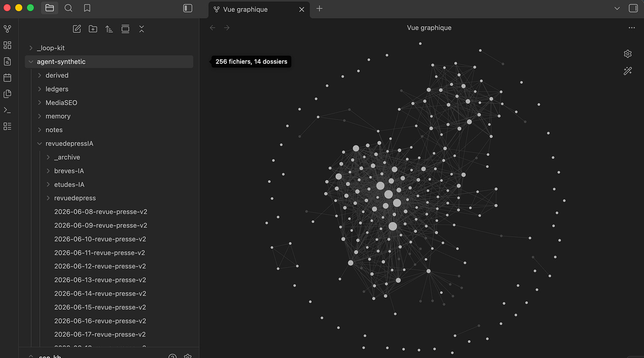Open graph view from the ribbon
The width and height of the screenshot is (644, 358).
(7, 29)
